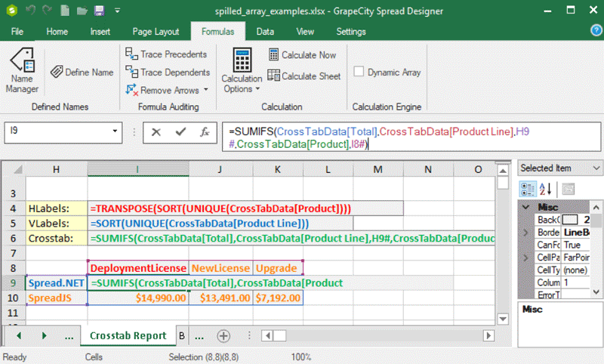Screen dimensions: 604x364
Task: Click the Calculate Now icon
Action: click(273, 55)
